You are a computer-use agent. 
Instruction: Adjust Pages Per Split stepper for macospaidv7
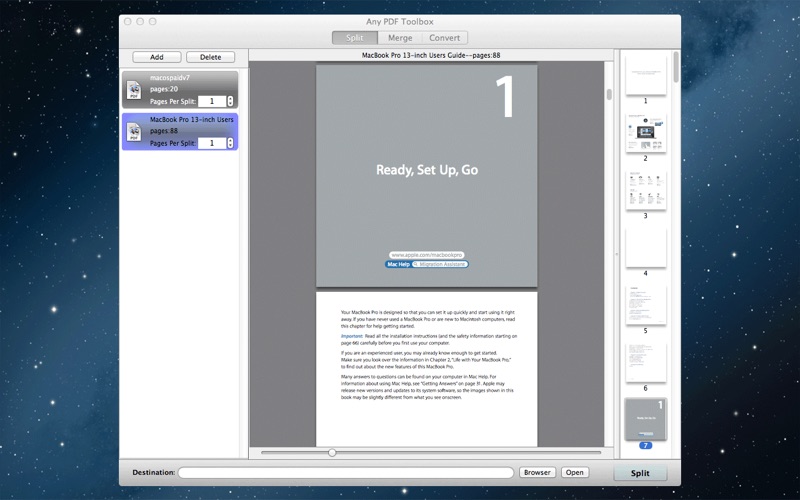click(x=230, y=101)
